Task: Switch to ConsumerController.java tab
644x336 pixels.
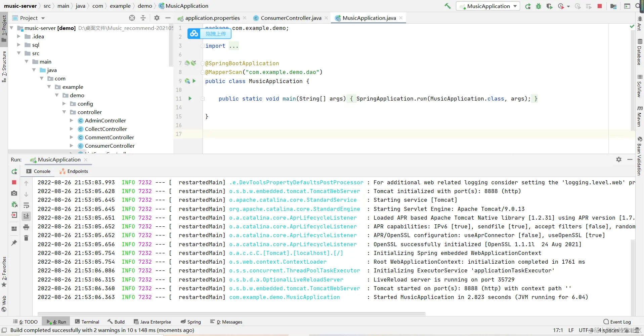Action: 291,18
